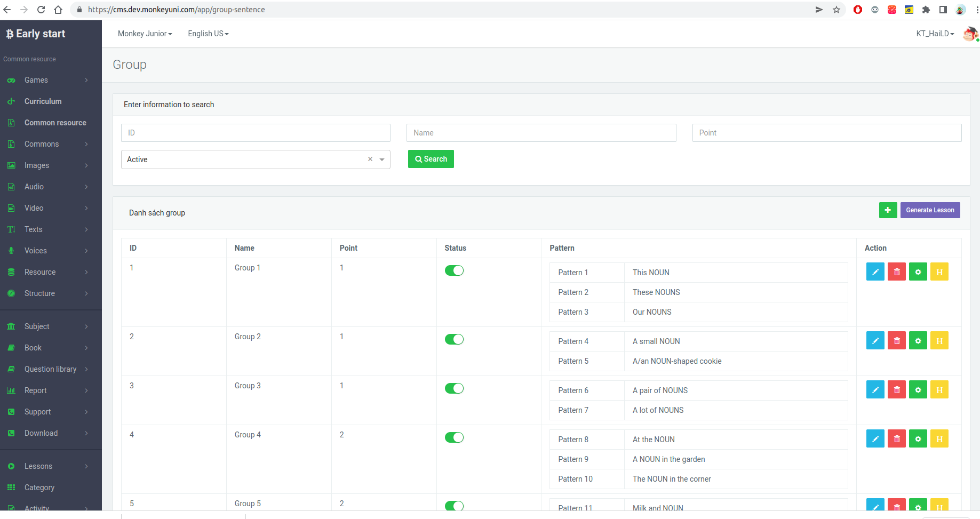Screen dimensions: 980x519
Task: Open Curriculum in the sidebar
Action: [x=51, y=101]
